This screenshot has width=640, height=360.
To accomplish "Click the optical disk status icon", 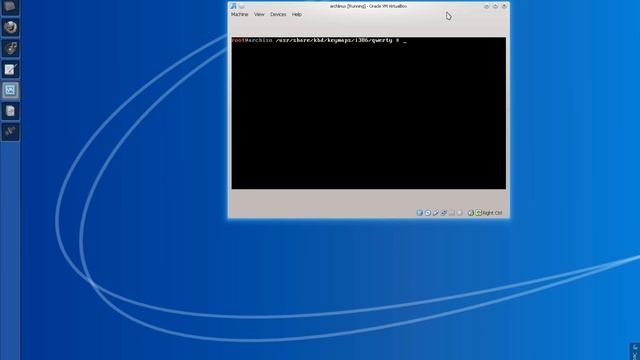I will click(x=428, y=213).
